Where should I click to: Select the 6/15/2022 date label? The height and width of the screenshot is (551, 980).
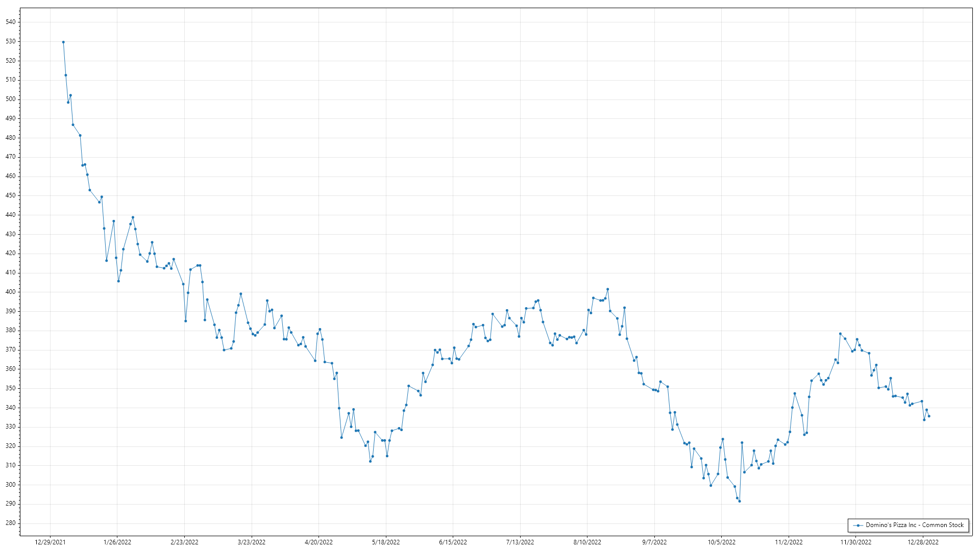point(453,542)
